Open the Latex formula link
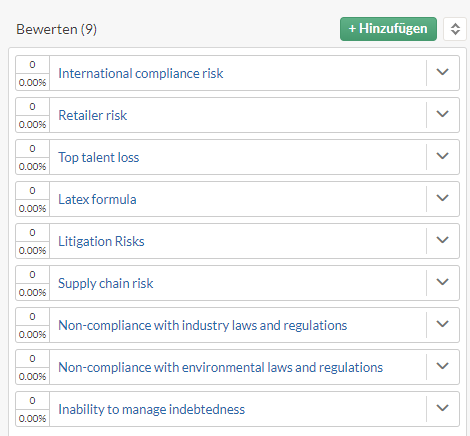Viewport: 470px width, 436px height. (97, 199)
